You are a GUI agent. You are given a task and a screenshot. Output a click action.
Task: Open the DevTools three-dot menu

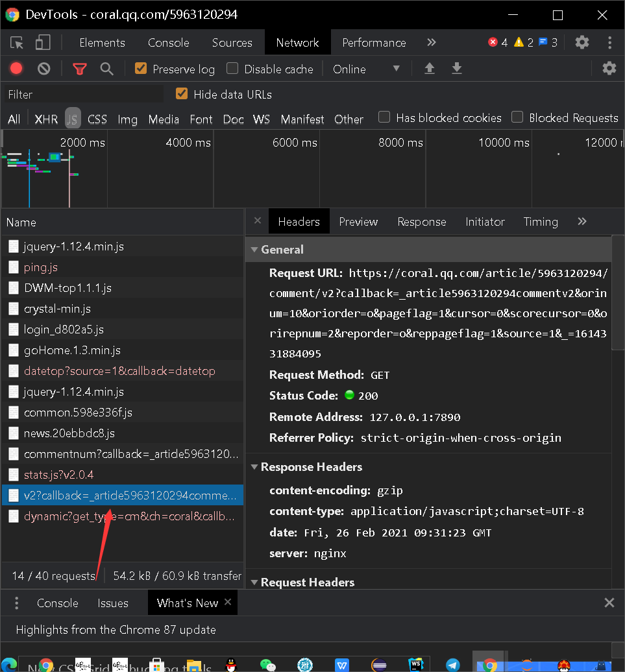pos(609,42)
